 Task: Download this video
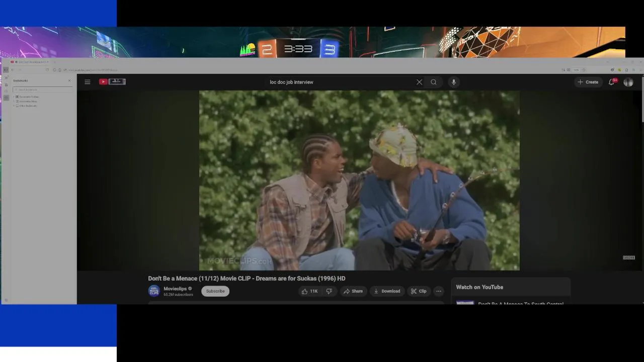coord(387,291)
